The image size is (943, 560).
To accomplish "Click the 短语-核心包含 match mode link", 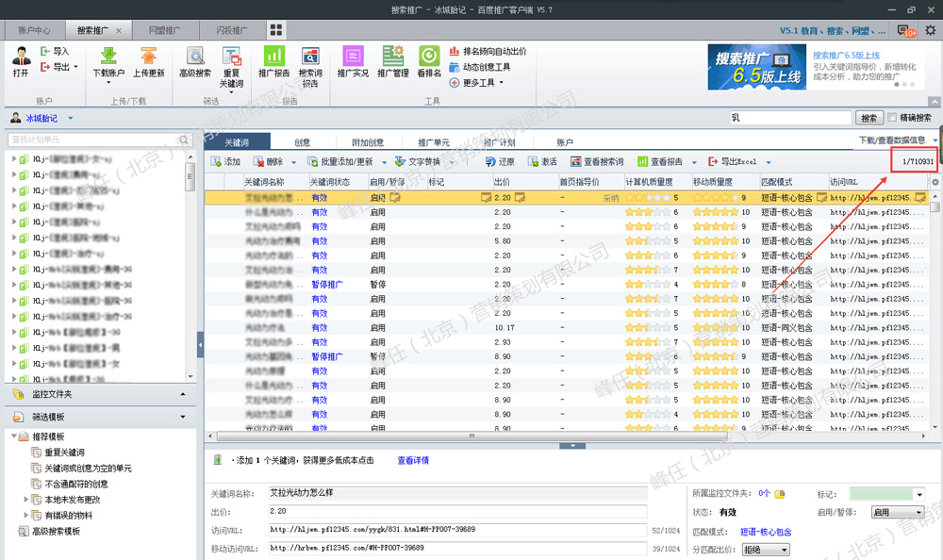I will click(x=766, y=532).
